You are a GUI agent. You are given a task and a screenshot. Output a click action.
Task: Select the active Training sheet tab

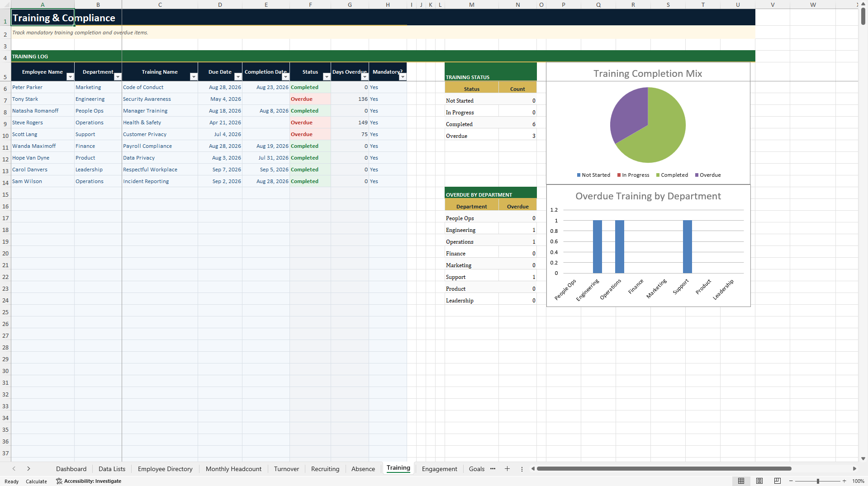coord(398,468)
